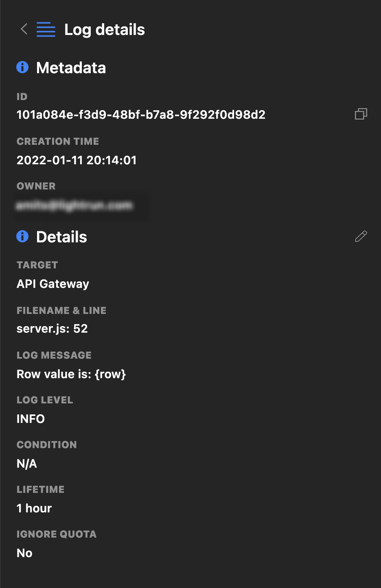Click the Details info icon
The width and height of the screenshot is (381, 588).
(x=22, y=236)
